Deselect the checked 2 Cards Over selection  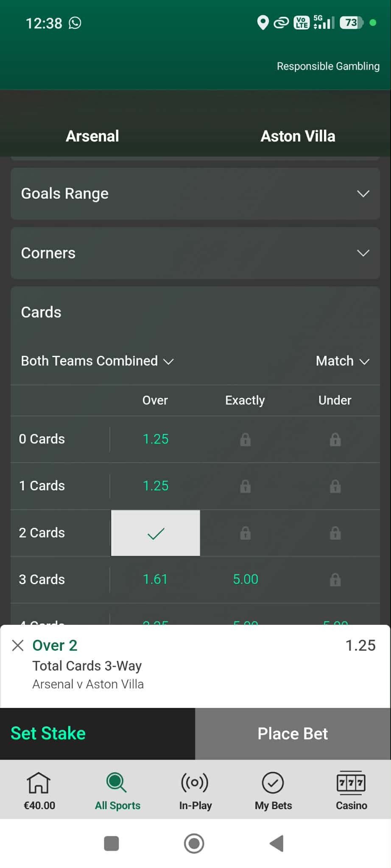156,533
